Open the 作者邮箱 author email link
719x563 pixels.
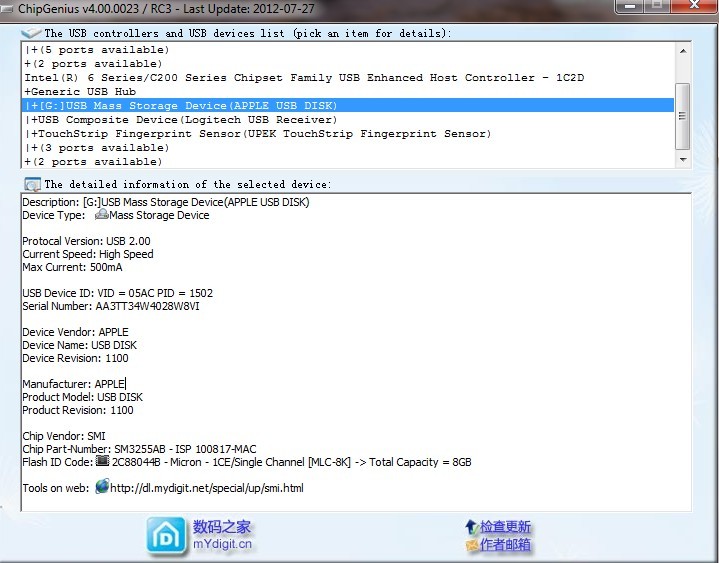point(505,545)
